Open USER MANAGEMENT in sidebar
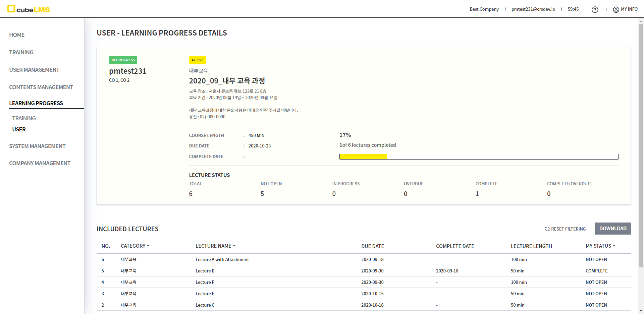644x314 pixels. (34, 70)
